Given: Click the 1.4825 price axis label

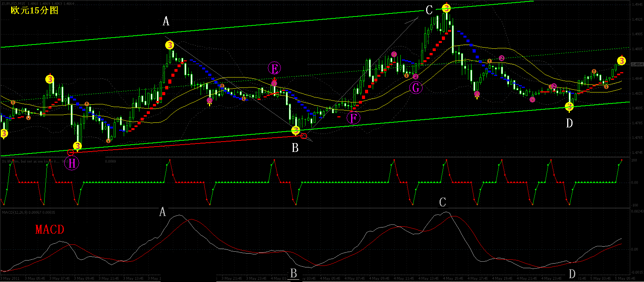Looking at the screenshot, I should pyautogui.click(x=637, y=94).
